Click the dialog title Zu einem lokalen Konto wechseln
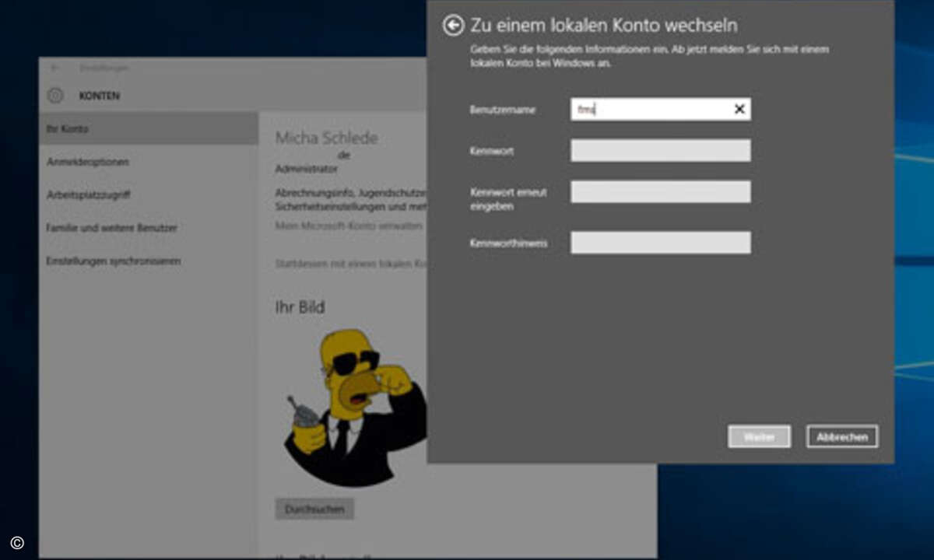 [604, 26]
